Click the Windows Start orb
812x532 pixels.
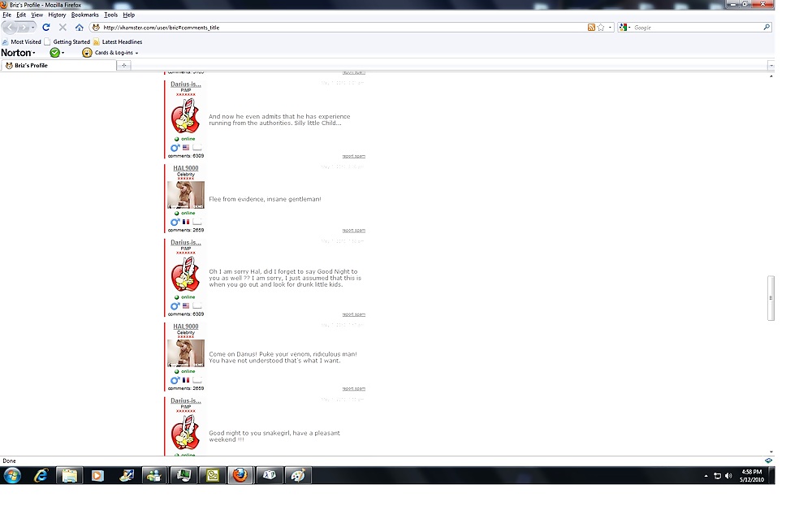(x=12, y=476)
